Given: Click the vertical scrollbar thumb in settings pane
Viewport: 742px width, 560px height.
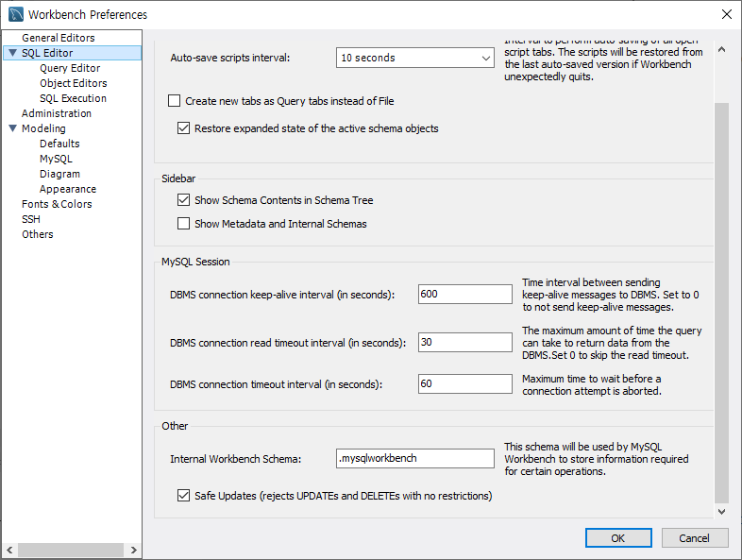Looking at the screenshot, I should [721, 303].
